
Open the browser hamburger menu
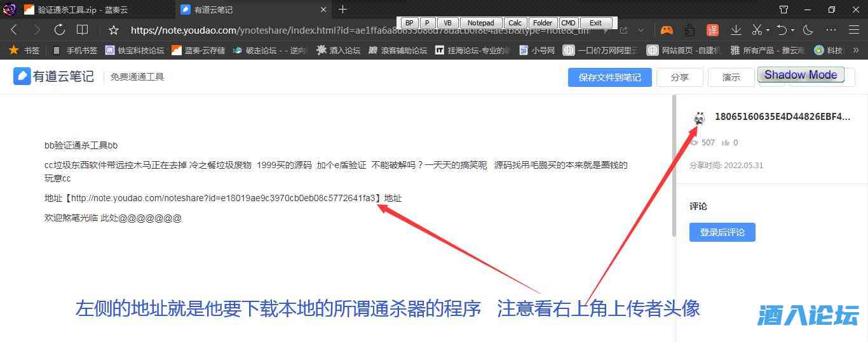point(854,30)
